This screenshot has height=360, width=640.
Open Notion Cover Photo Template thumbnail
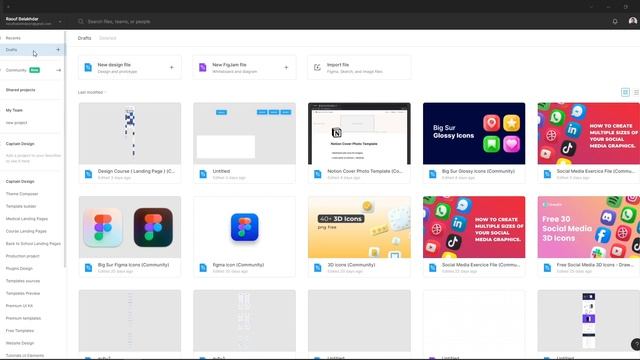tap(359, 133)
